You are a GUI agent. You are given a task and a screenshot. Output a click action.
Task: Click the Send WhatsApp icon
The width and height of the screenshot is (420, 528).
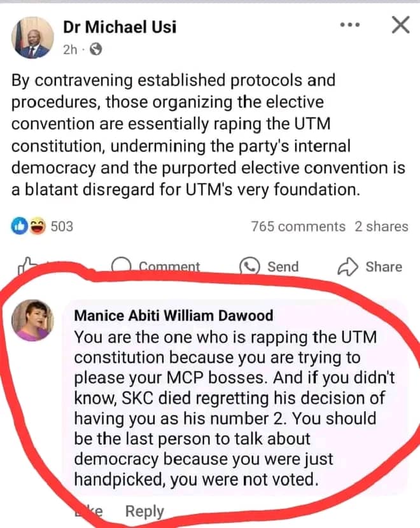click(249, 267)
